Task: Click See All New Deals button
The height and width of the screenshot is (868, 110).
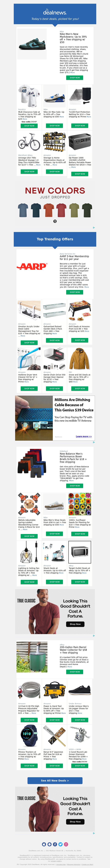Action: click(55, 780)
